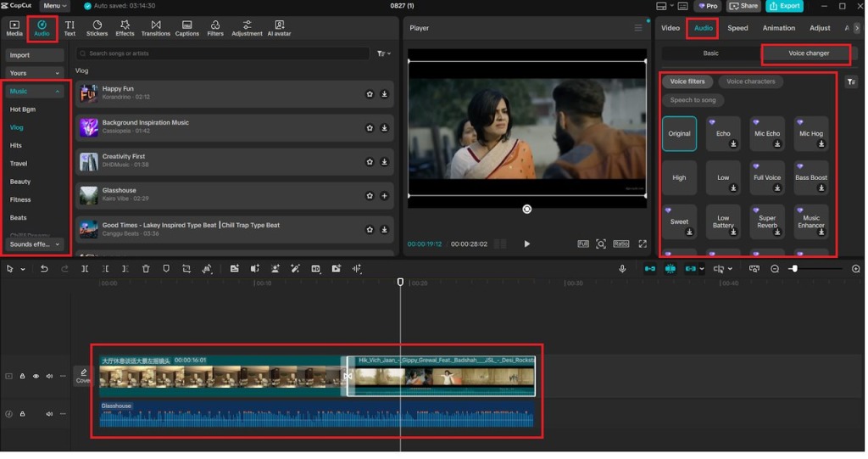Viewport: 868px width, 459px height.
Task: Switch to the Voice changer tab
Action: (808, 53)
